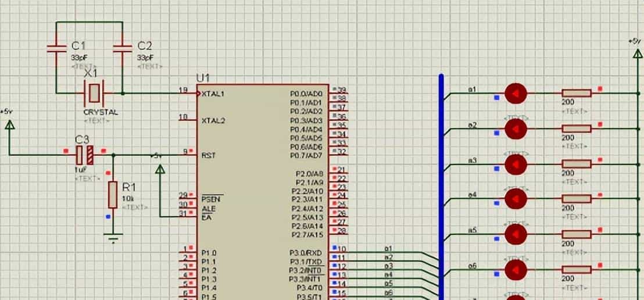
Task: Select resistor R1 body
Action: (113, 195)
